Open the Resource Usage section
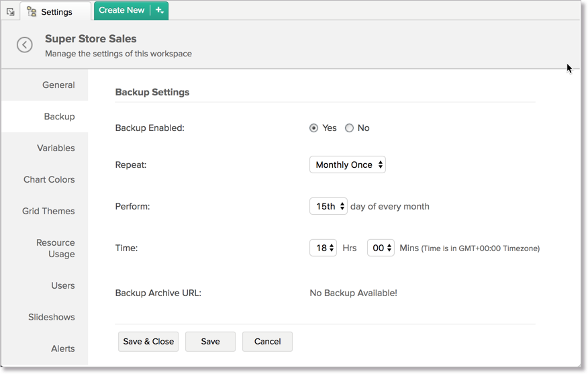 point(55,248)
